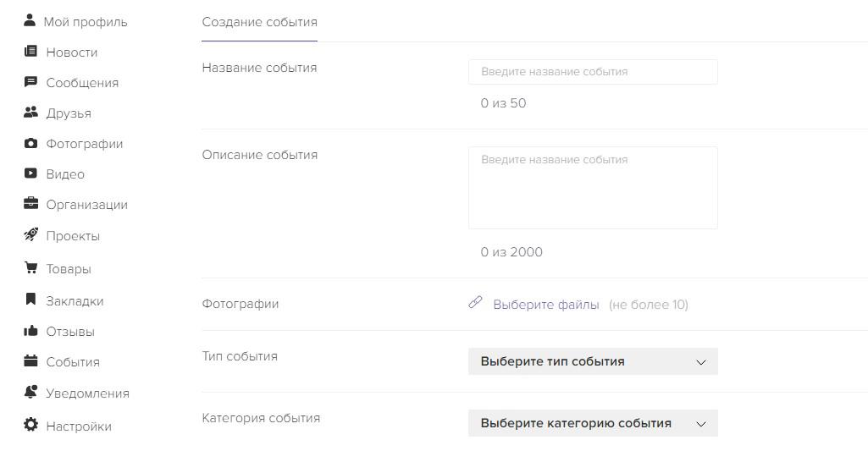Open the News newspaper icon
The width and height of the screenshot is (868, 451).
[30, 52]
